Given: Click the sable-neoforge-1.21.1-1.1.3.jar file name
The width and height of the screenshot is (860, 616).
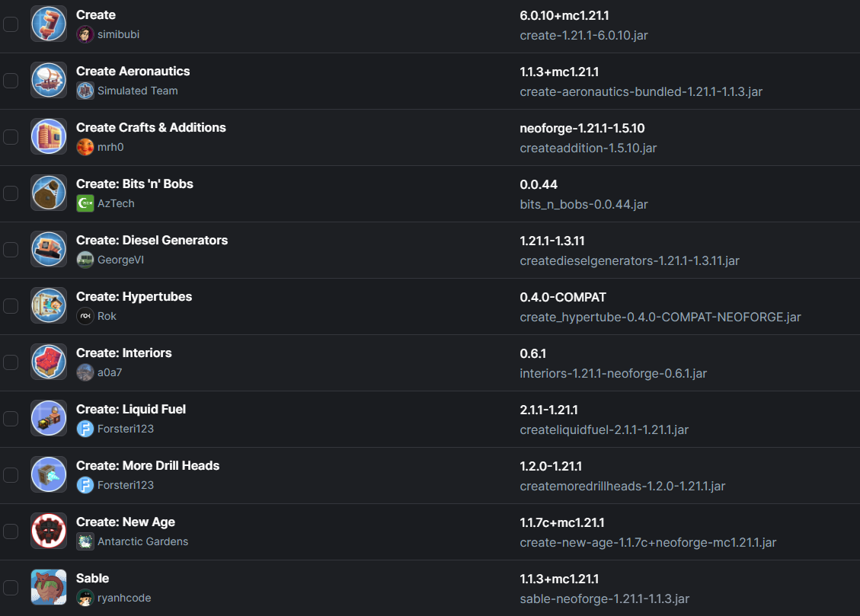Looking at the screenshot, I should click(604, 599).
